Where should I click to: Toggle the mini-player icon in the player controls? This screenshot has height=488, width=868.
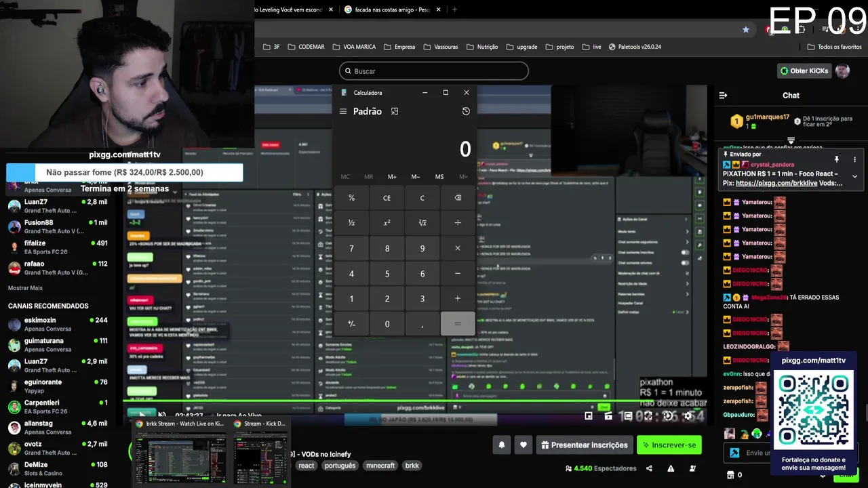589,416
